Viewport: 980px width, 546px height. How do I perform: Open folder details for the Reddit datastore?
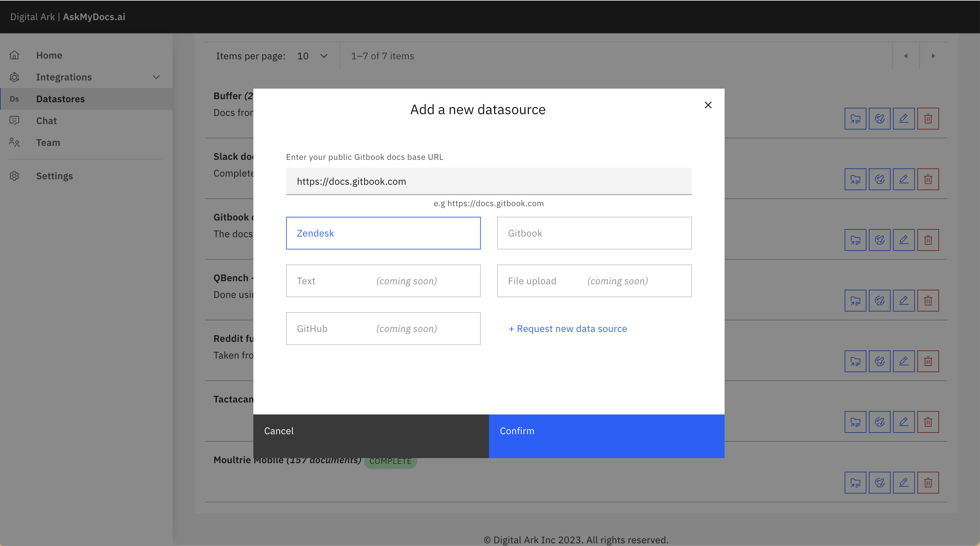[855, 361]
